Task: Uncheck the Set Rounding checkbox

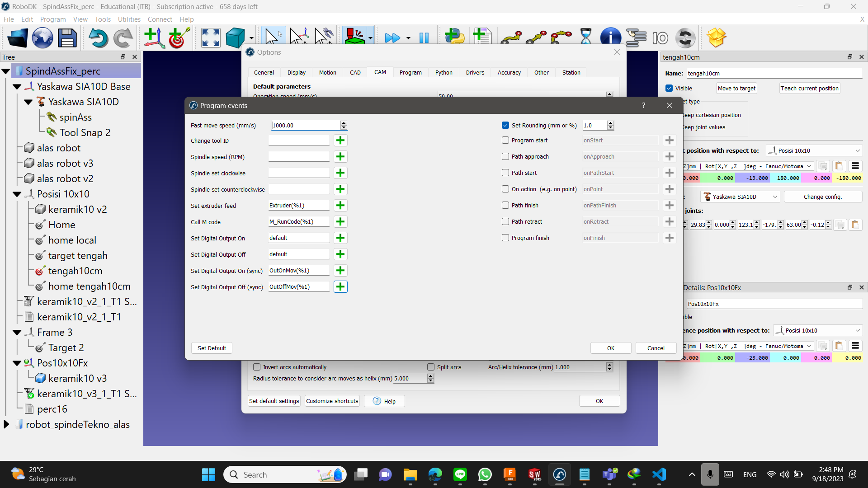Action: point(505,125)
